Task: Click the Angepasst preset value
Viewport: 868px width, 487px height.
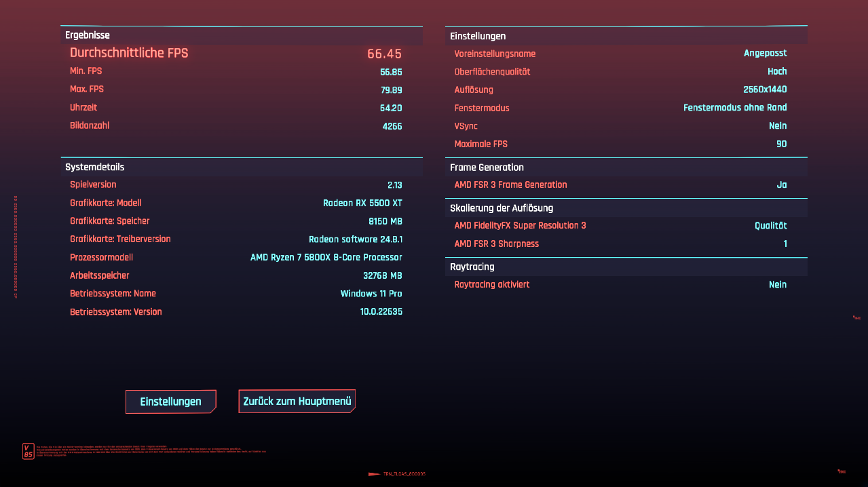Action: [x=766, y=54]
